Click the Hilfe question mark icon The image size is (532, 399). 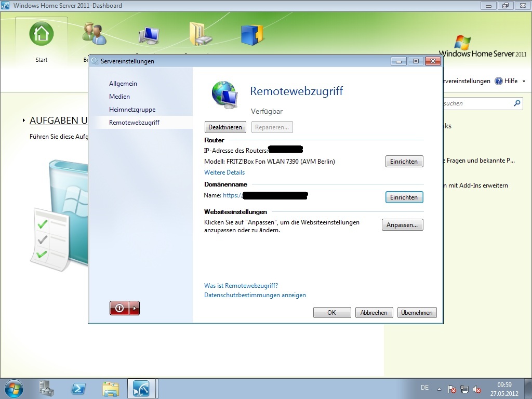(x=498, y=81)
